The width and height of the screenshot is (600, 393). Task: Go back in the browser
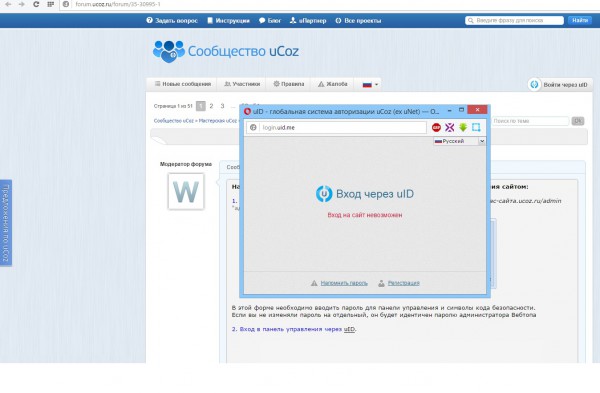[8, 4]
